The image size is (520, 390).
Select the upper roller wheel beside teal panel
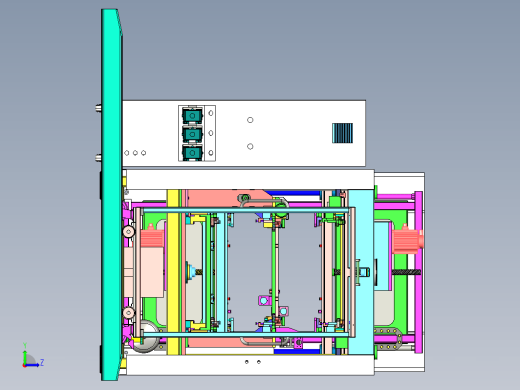[129, 231]
